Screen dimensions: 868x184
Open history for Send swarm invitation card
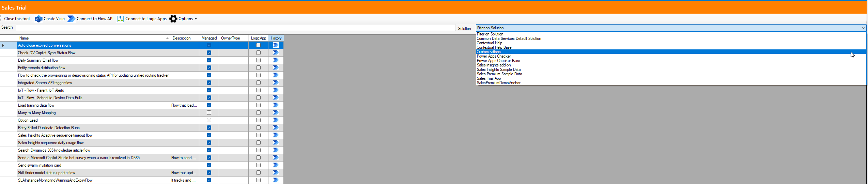pos(276,165)
